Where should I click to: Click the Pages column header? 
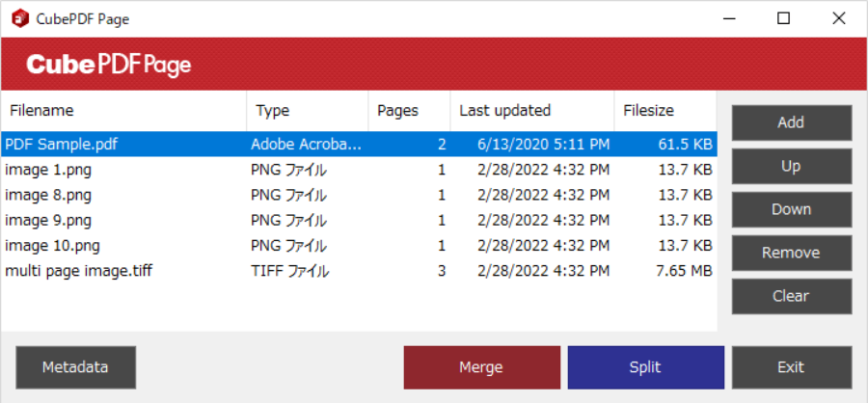click(x=409, y=111)
